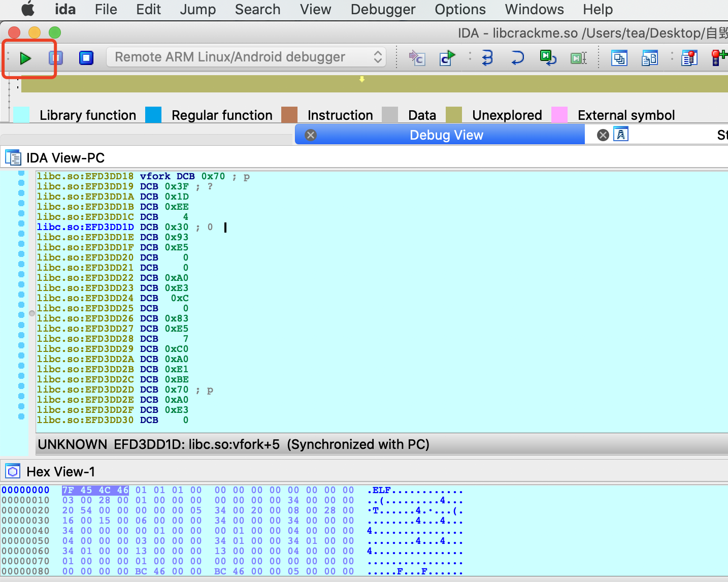Open the Options menu
The image size is (728, 582).
point(460,9)
